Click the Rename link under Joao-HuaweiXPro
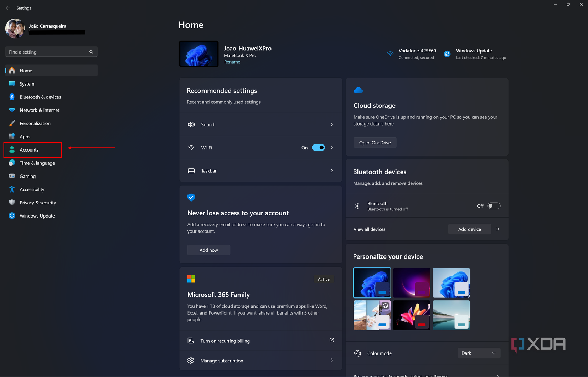Image resolution: width=588 pixels, height=377 pixels. (x=232, y=62)
